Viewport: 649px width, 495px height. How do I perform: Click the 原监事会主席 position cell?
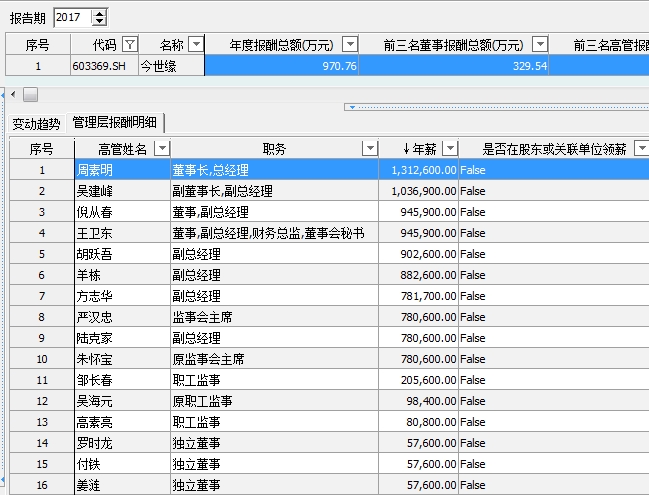click(275, 359)
